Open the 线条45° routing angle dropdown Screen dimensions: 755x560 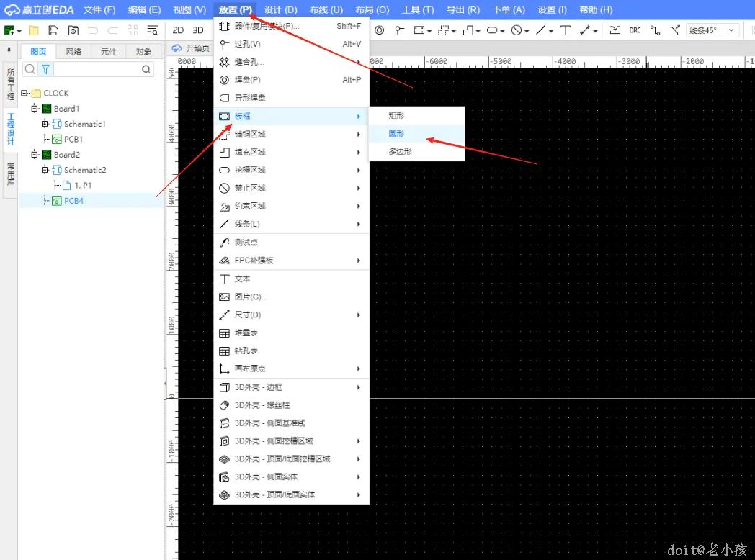tap(712, 30)
